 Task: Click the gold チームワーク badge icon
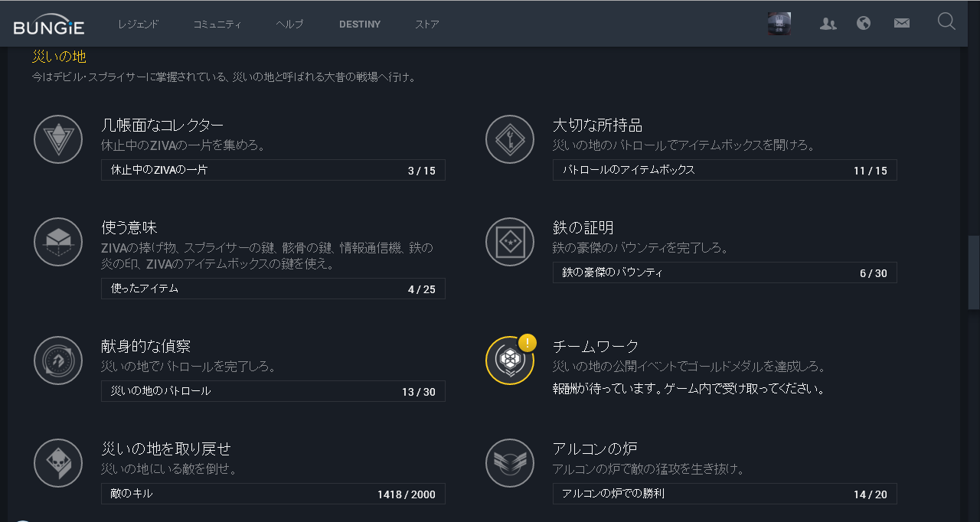[510, 361]
